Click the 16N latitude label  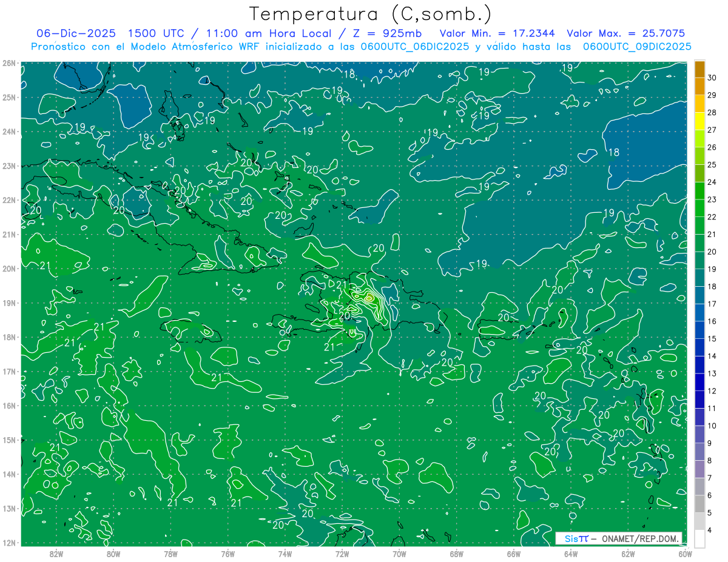pyautogui.click(x=9, y=406)
